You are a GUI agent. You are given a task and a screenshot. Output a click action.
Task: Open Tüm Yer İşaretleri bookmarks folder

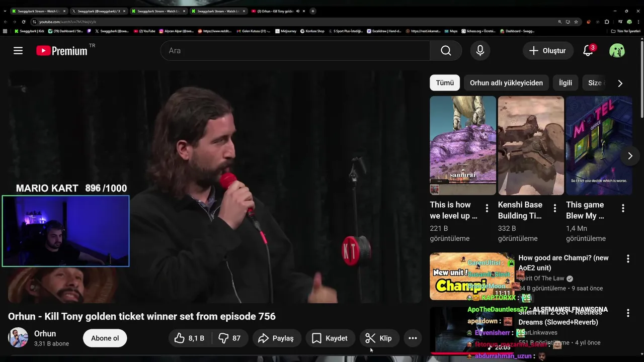point(625,31)
